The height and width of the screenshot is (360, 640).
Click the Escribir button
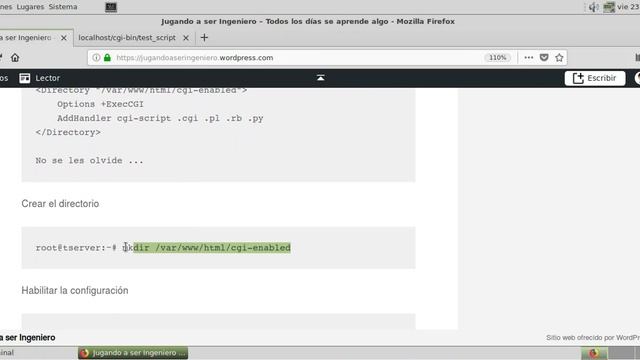coord(595,78)
